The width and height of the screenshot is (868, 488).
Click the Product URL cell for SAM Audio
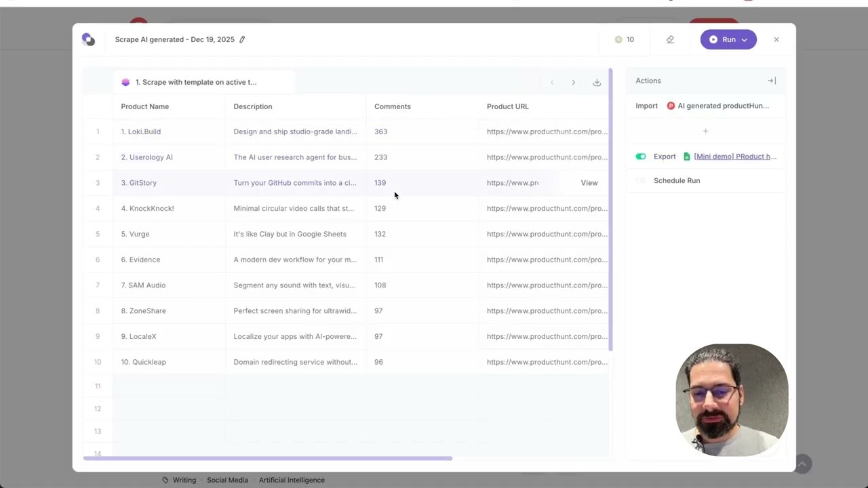543,285
